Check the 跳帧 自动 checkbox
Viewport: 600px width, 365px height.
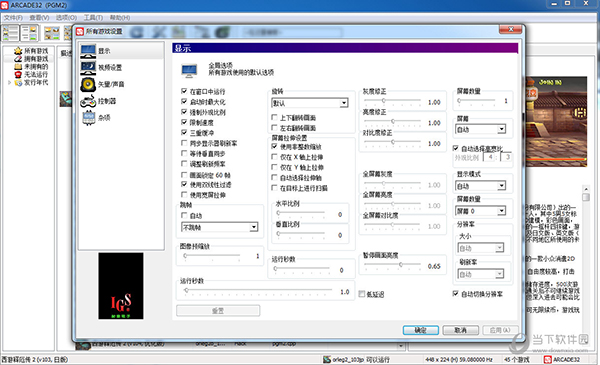tap(184, 215)
